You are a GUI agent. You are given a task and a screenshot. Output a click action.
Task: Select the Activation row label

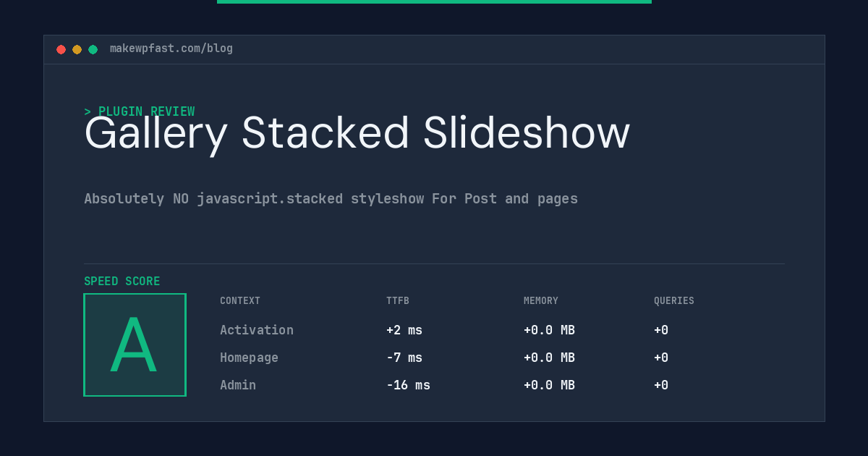click(x=257, y=330)
